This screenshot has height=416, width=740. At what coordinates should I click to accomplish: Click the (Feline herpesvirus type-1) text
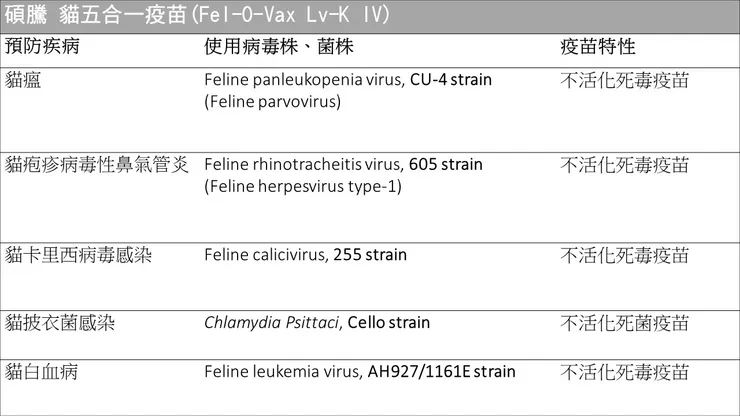[302, 186]
